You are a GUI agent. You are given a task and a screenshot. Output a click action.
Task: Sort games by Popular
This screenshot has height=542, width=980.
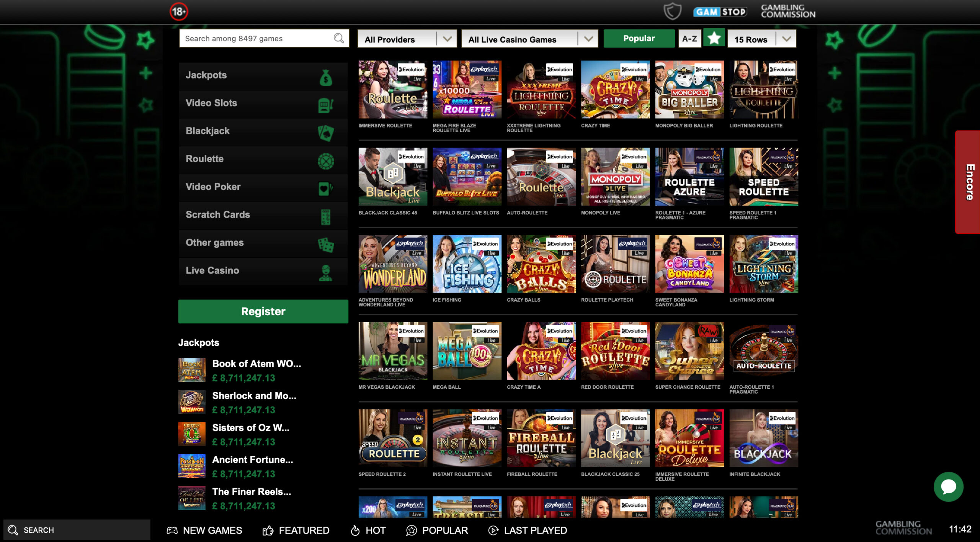click(639, 38)
